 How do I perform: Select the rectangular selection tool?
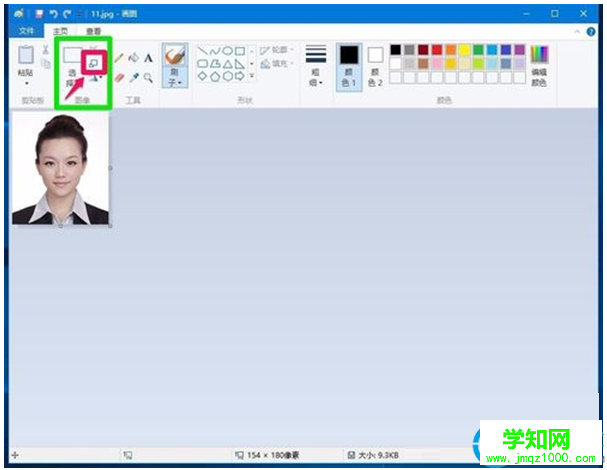(72, 55)
